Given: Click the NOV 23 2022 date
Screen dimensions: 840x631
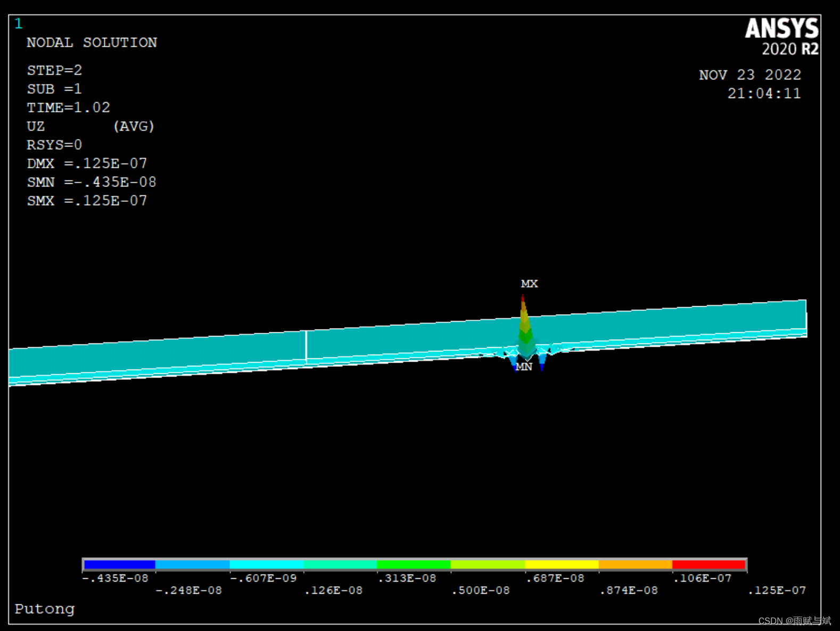Looking at the screenshot, I should click(x=750, y=75).
